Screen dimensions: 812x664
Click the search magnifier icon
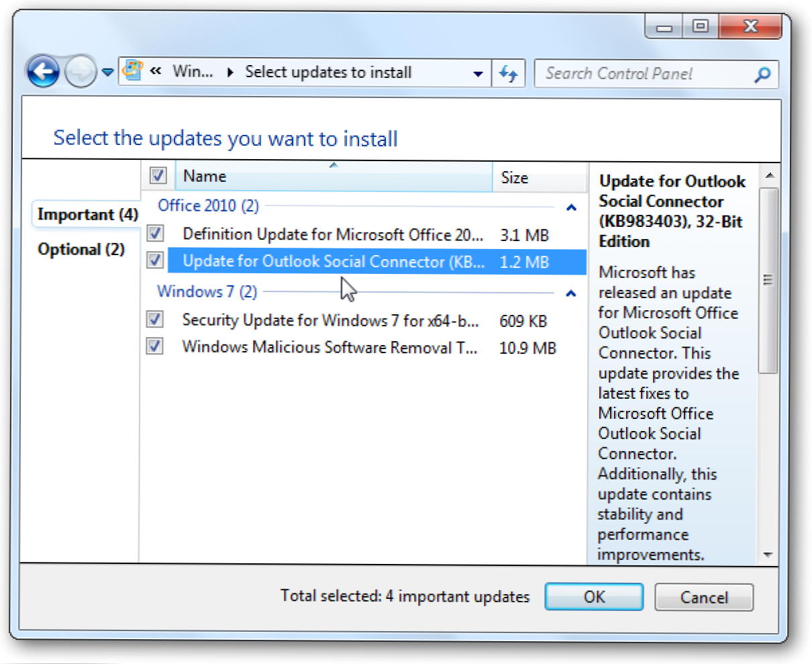pos(762,75)
